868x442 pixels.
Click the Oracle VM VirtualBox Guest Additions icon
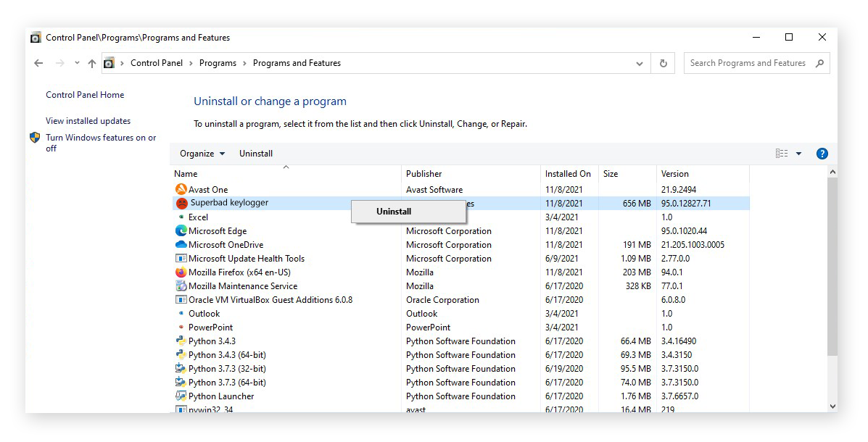click(181, 299)
